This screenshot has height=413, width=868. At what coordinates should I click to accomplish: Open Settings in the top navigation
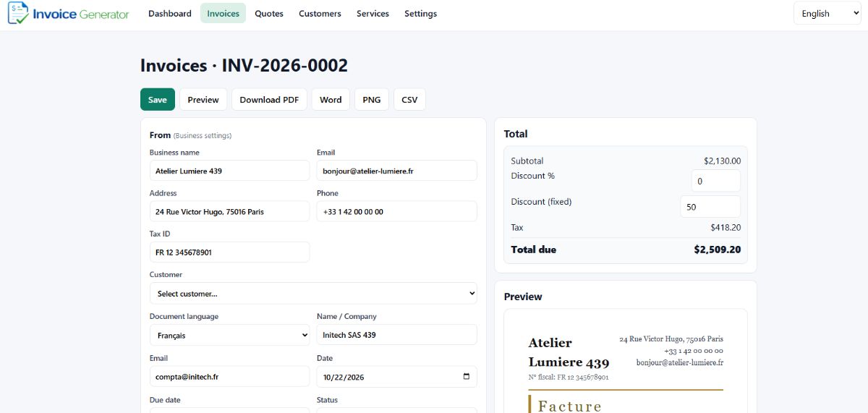pyautogui.click(x=420, y=13)
